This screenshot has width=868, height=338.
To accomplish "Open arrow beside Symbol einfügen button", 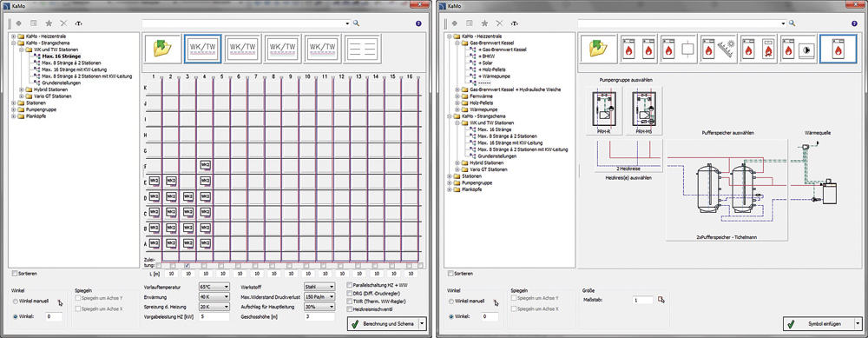I will (858, 323).
